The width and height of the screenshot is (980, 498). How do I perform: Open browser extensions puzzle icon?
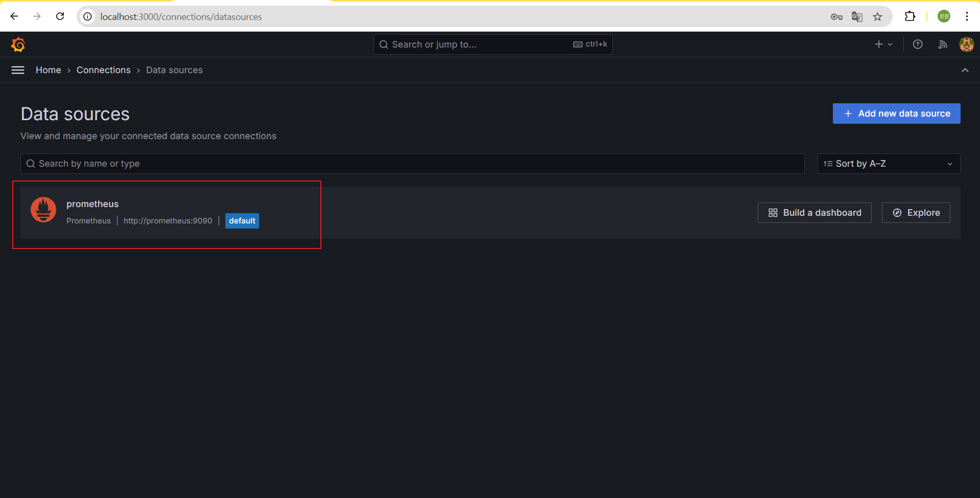point(910,16)
